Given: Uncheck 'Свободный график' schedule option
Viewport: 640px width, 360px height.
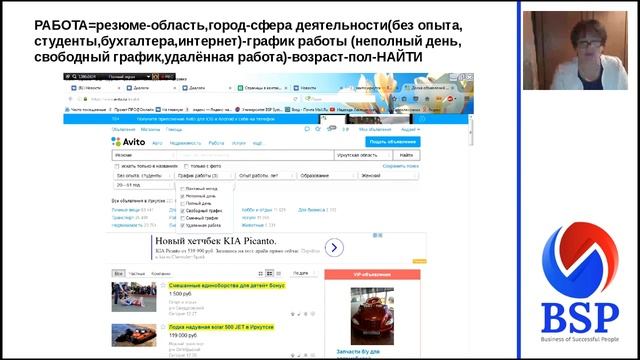Looking at the screenshot, I should pos(182,211).
